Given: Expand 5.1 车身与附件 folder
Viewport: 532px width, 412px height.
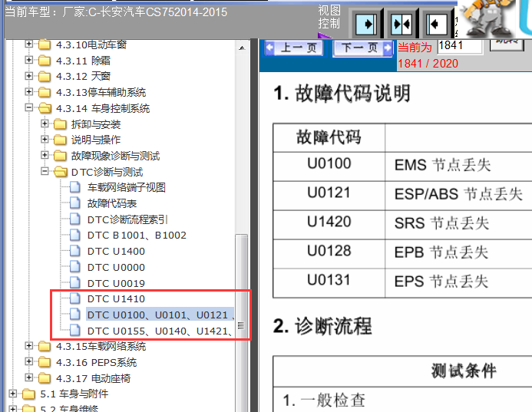Looking at the screenshot, I should pyautogui.click(x=13, y=394).
